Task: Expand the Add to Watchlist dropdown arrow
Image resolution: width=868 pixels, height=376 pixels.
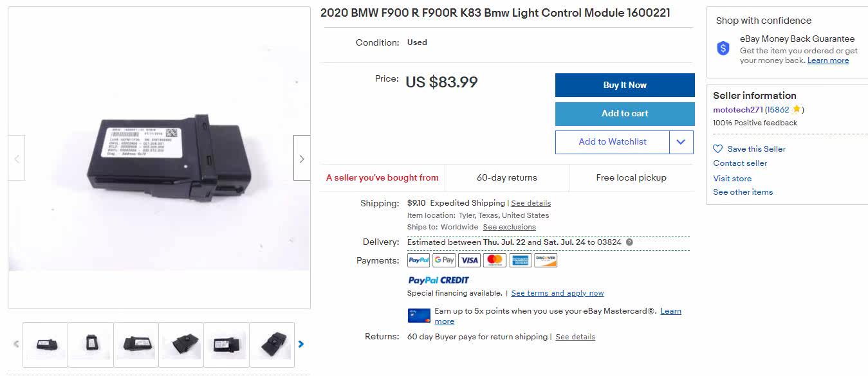Action: (681, 142)
